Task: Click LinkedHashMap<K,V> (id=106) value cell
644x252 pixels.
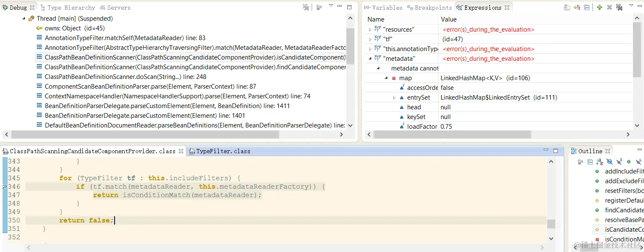Action: click(x=485, y=78)
